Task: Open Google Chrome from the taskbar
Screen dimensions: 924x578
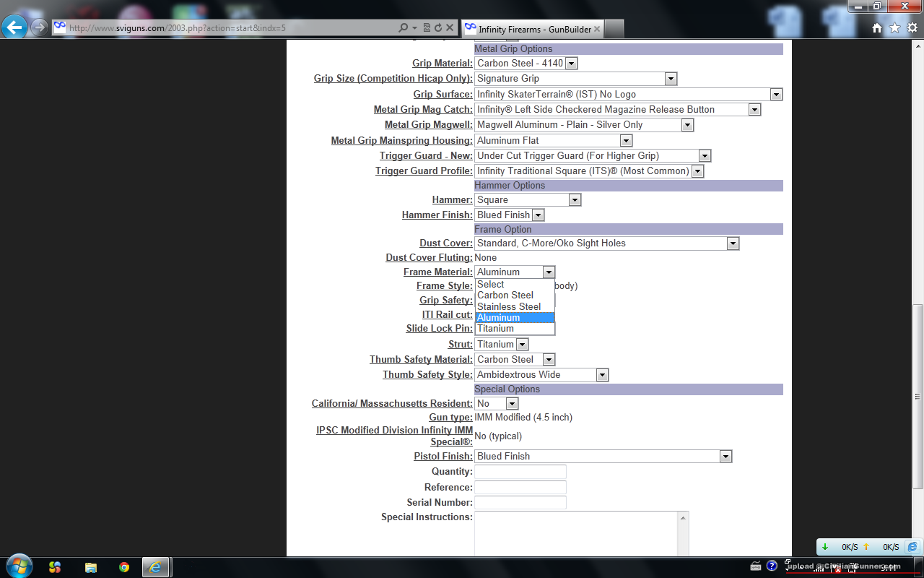Action: pos(124,567)
